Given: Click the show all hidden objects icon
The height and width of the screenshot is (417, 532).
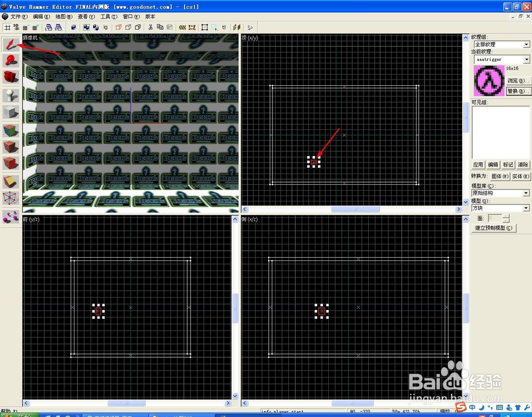Looking at the screenshot, I should [138, 28].
